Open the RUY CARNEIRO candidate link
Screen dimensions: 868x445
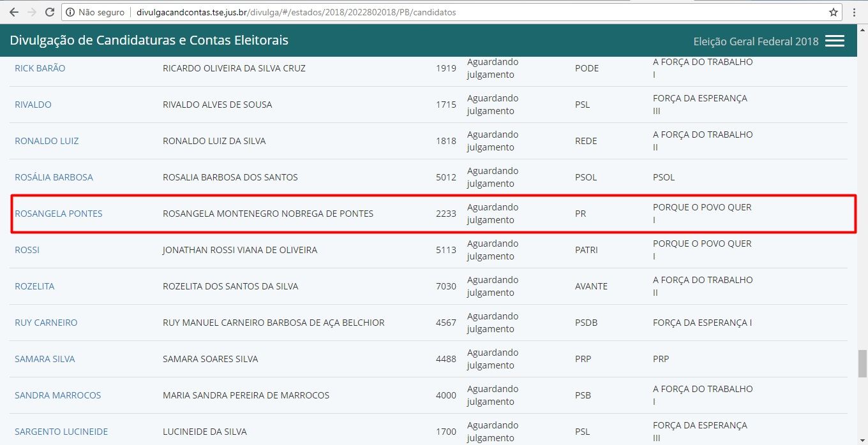tap(46, 323)
